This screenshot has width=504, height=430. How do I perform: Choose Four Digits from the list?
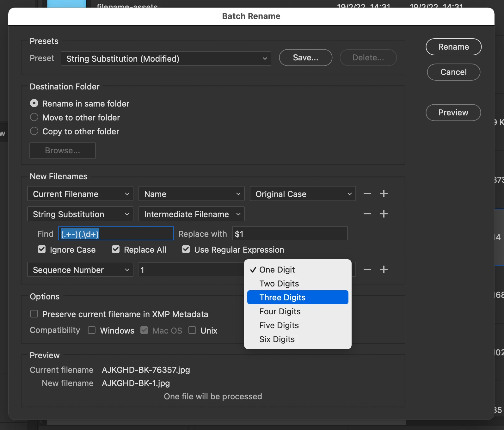(298, 311)
